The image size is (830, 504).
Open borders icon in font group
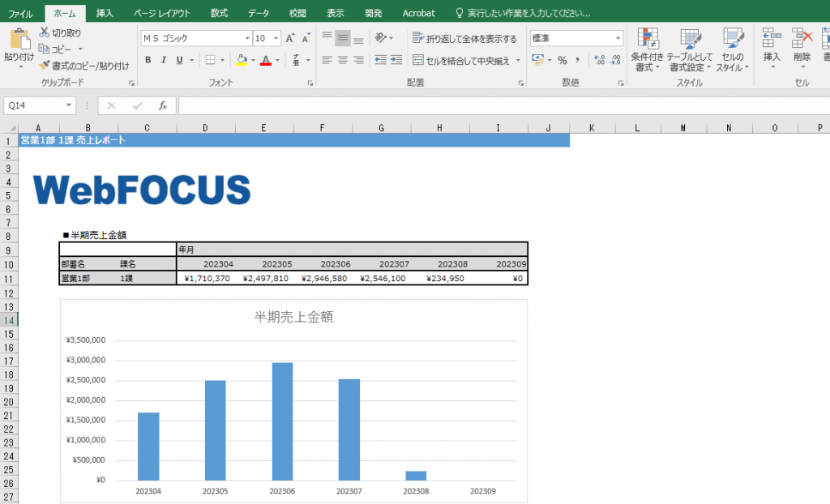click(210, 60)
